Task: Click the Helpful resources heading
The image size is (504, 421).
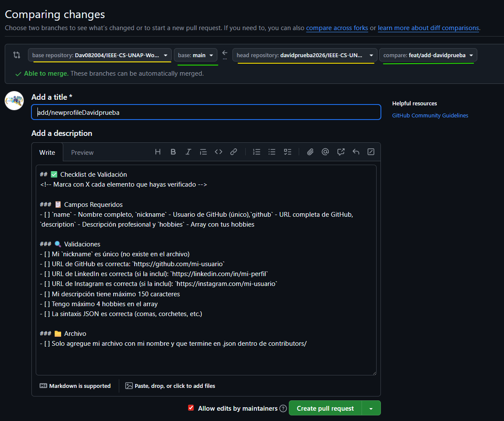Action: pos(414,103)
